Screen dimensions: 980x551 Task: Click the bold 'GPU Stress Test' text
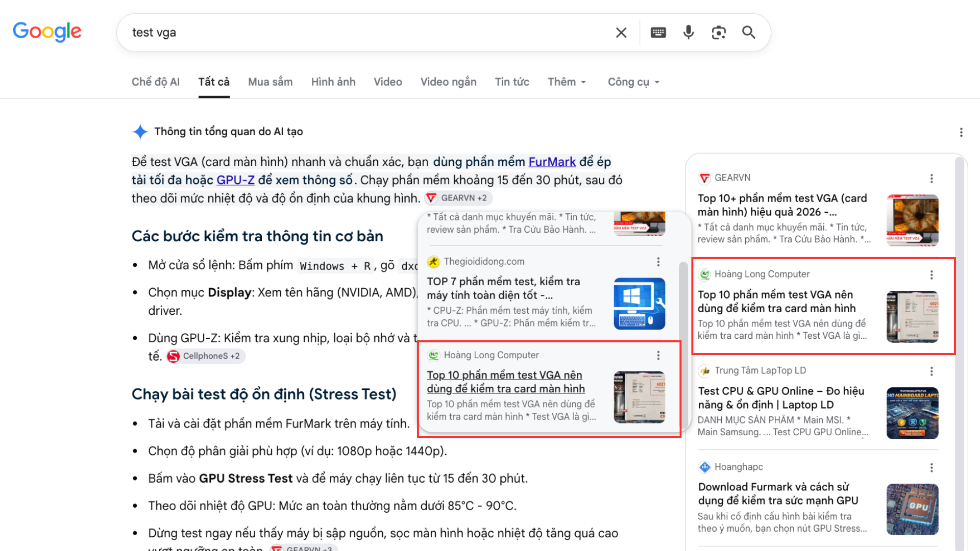246,479
